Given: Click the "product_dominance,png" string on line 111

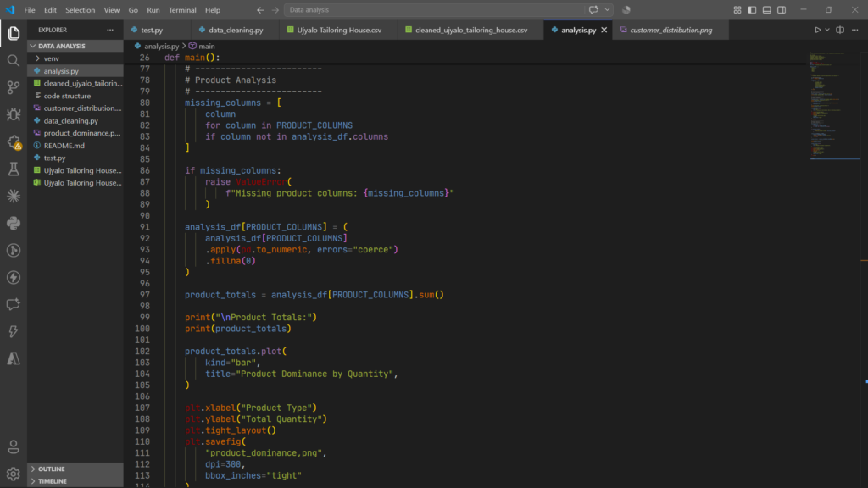Looking at the screenshot, I should click(x=264, y=452).
